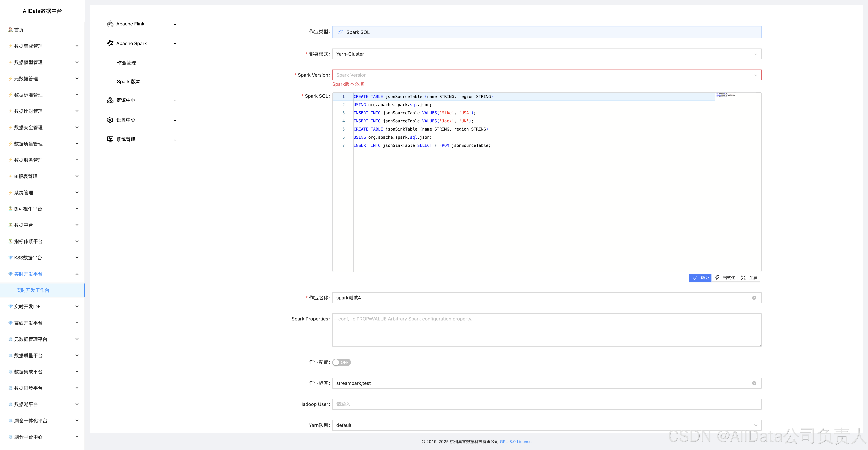Screen dimensions: 868x450
Task: Click the 首页 home icon
Action: 11,30
